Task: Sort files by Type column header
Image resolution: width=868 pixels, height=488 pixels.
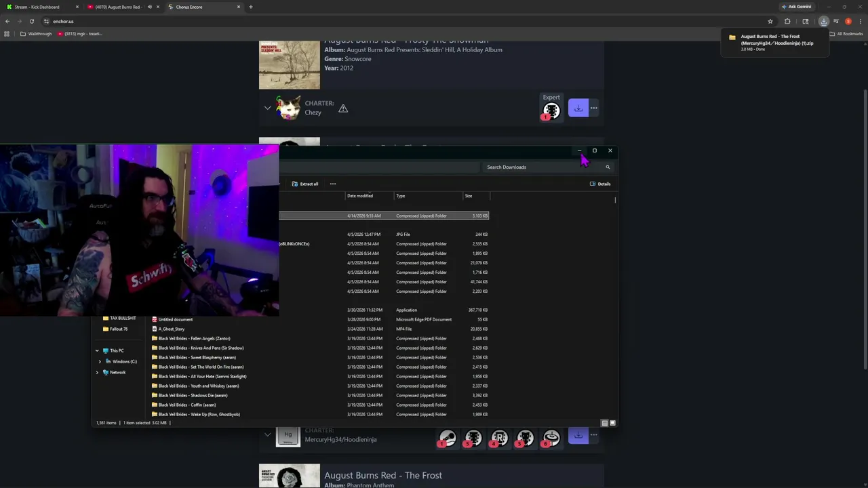Action: click(429, 196)
